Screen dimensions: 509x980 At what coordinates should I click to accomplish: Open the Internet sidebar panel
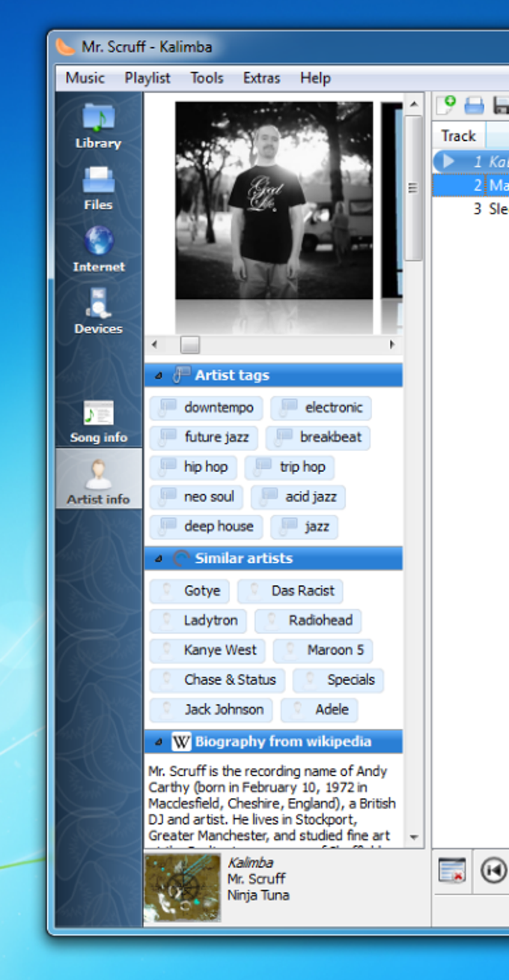pos(98,249)
